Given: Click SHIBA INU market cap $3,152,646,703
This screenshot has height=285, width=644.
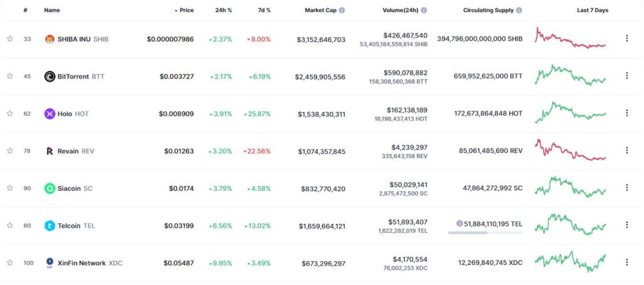Looking at the screenshot, I should point(321,40).
